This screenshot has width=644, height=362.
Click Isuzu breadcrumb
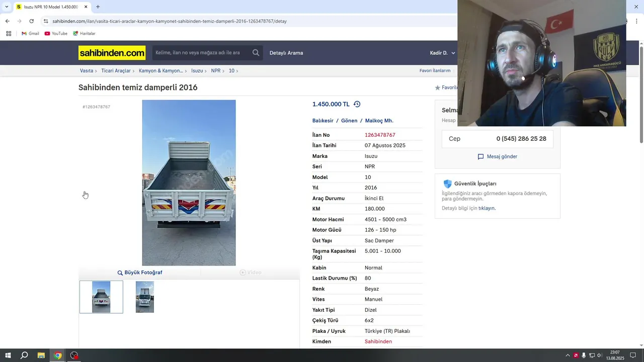click(x=197, y=71)
